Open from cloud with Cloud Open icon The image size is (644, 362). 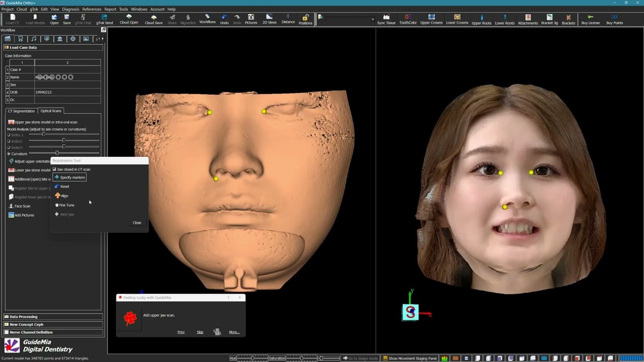pyautogui.click(x=129, y=19)
